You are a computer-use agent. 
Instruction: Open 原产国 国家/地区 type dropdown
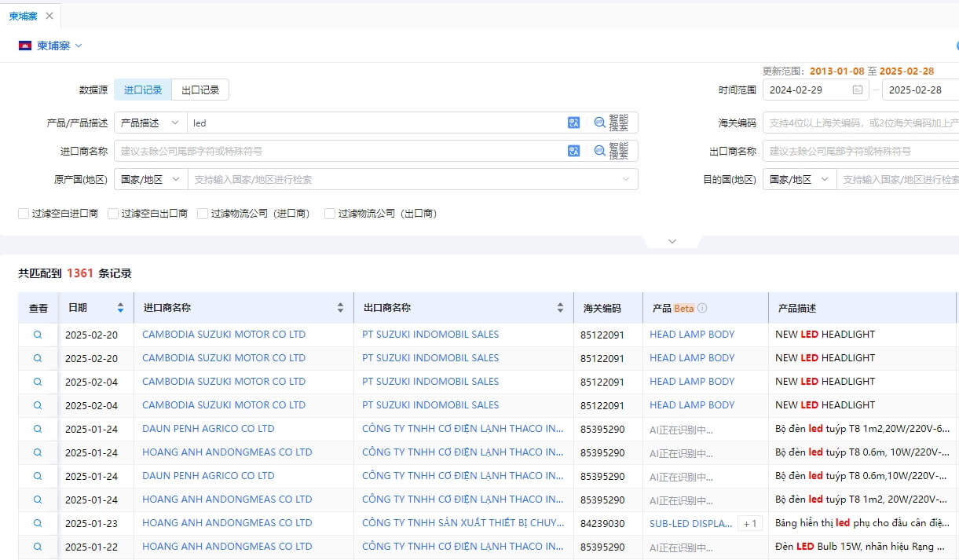pos(151,179)
